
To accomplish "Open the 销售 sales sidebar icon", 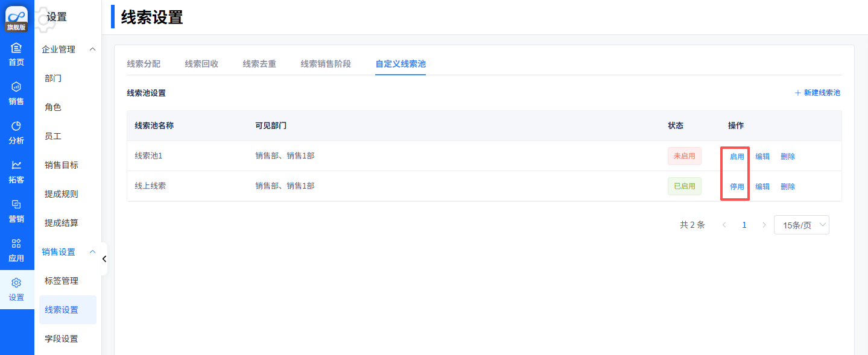I will (16, 87).
